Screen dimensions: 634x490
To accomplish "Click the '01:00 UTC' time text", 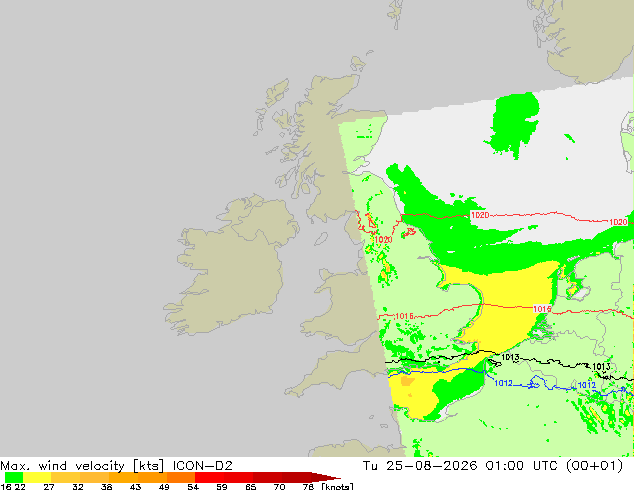I will tap(523, 466).
